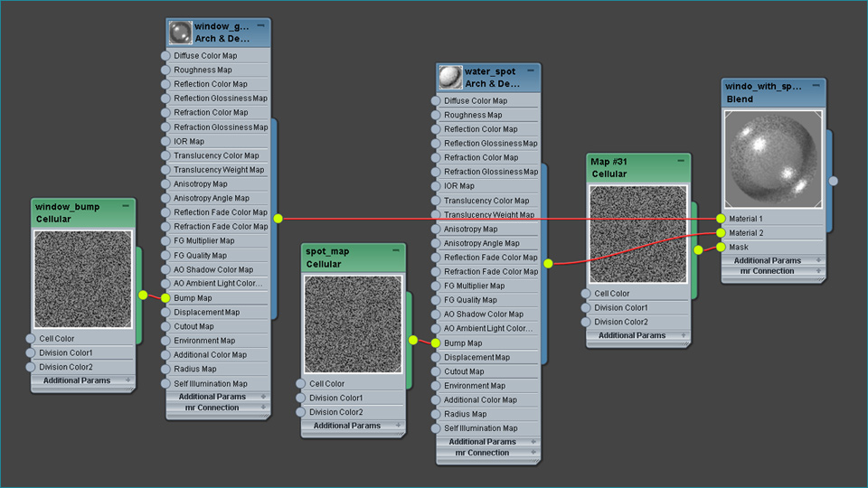Click the Material 2 input socket on Blend
This screenshot has width=868, height=488.
721,233
